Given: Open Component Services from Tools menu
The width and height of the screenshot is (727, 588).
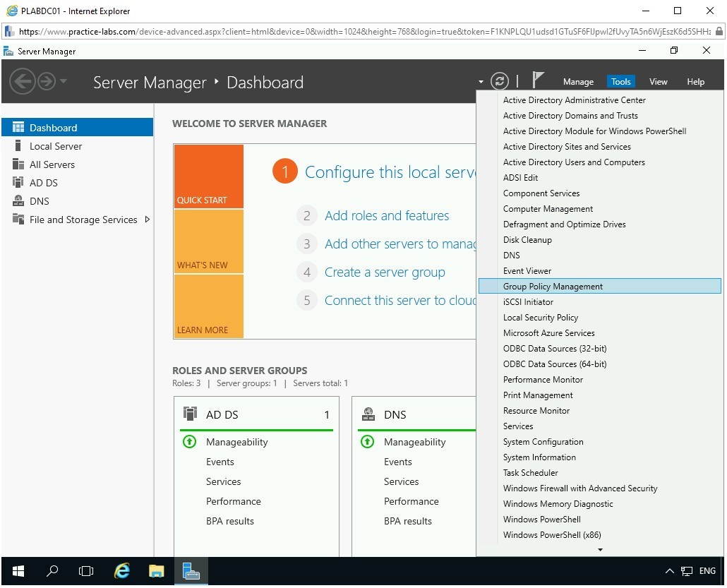Looking at the screenshot, I should [599, 193].
